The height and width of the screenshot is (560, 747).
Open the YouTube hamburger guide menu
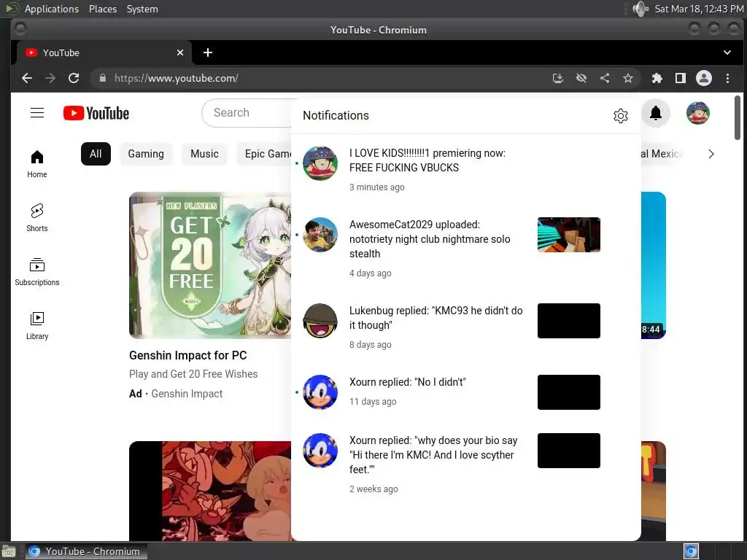37,113
